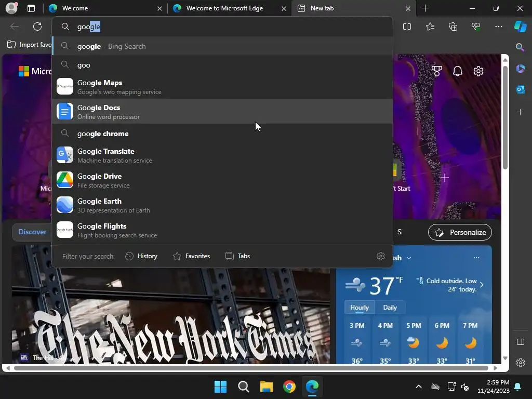Choose the Google Docs suggestion

click(222, 112)
